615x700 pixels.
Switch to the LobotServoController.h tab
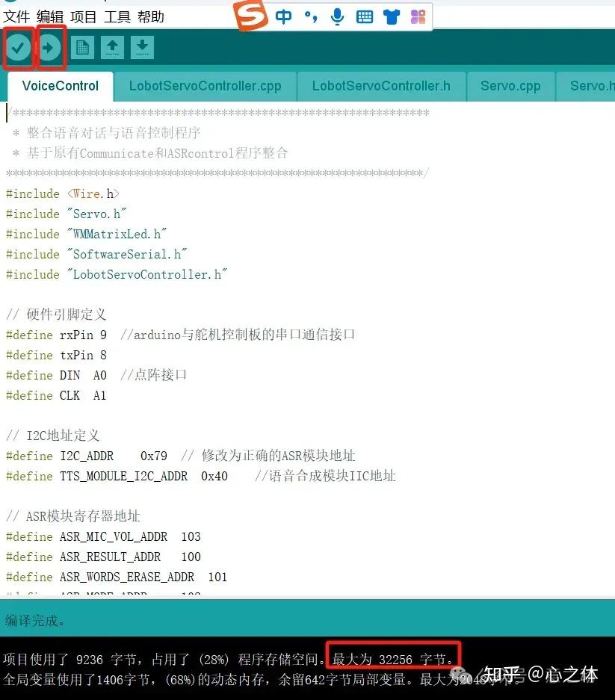click(381, 86)
